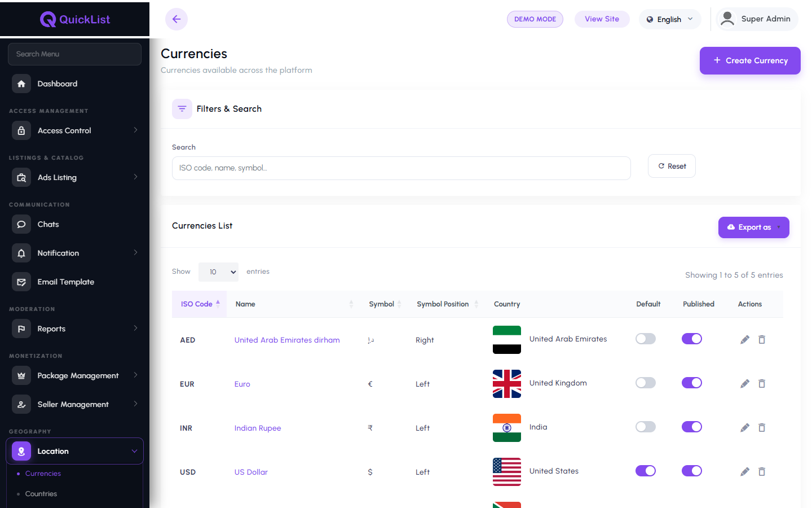The width and height of the screenshot is (812, 508).
Task: Open the US Dollar link
Action: click(x=251, y=472)
